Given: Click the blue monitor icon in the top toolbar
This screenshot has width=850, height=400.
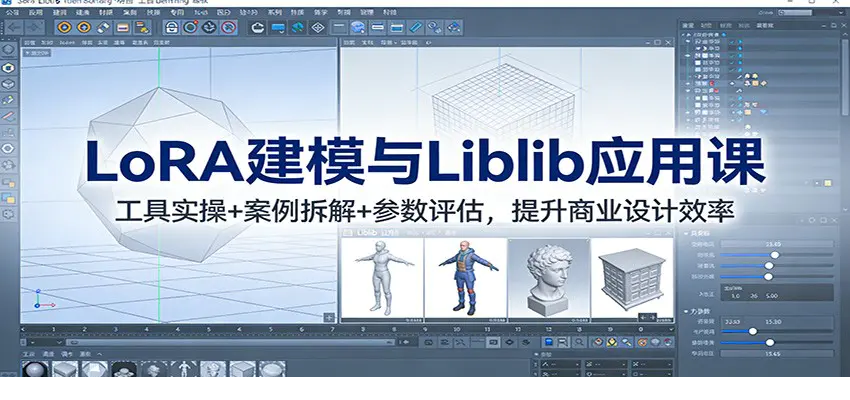Looking at the screenshot, I should (x=278, y=27).
